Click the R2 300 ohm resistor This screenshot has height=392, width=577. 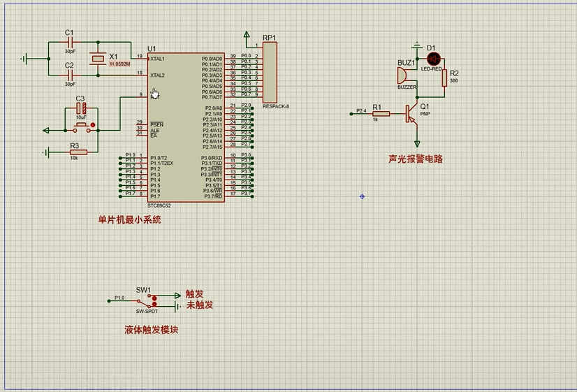pos(444,77)
